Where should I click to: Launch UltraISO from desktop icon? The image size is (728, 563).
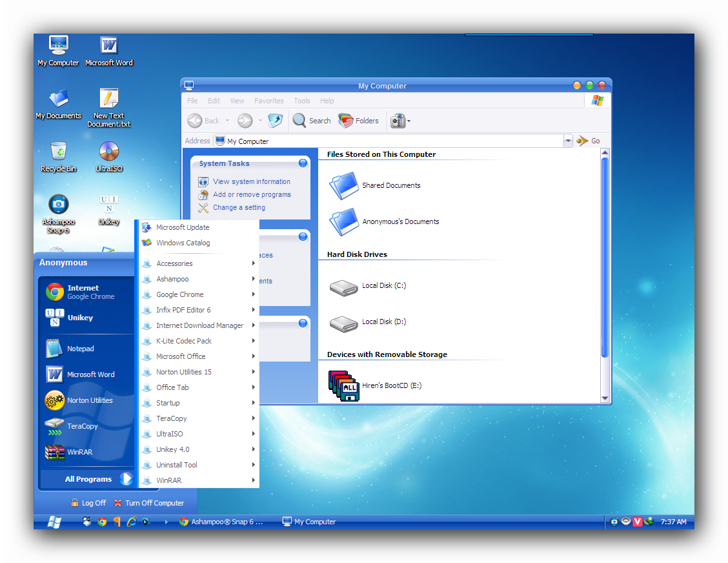[x=109, y=157]
